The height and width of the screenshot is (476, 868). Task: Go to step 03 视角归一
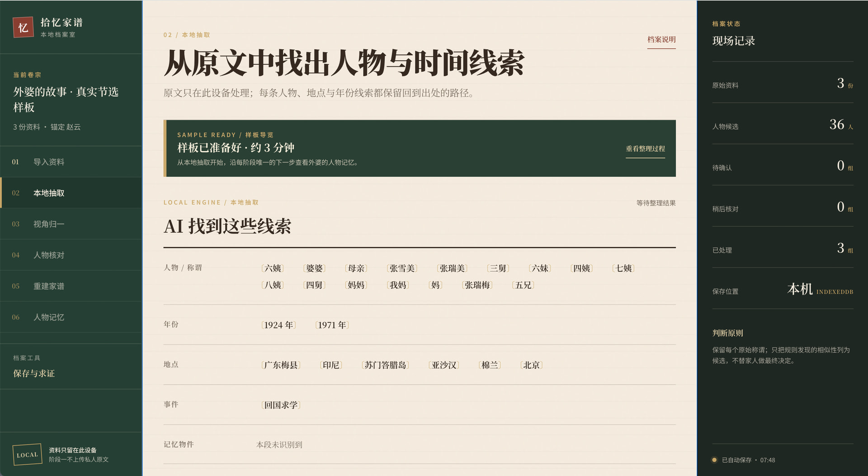tap(71, 224)
